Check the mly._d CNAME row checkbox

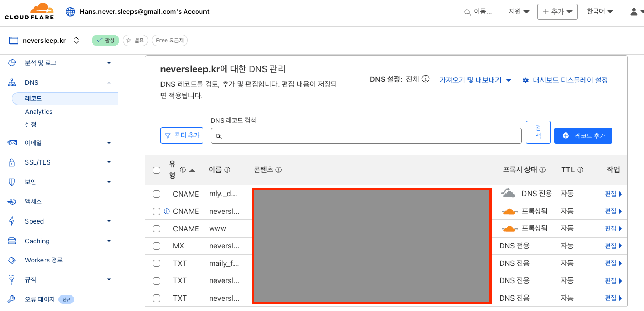coord(157,194)
